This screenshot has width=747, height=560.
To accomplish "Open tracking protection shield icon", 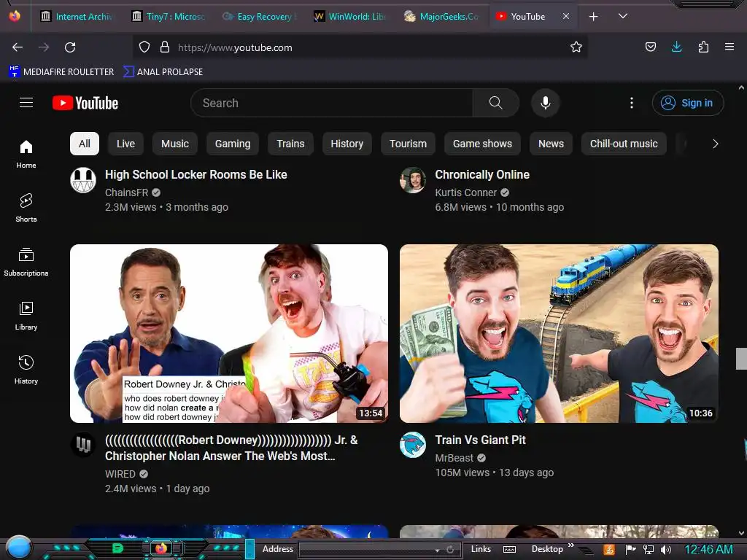I will coord(144,47).
